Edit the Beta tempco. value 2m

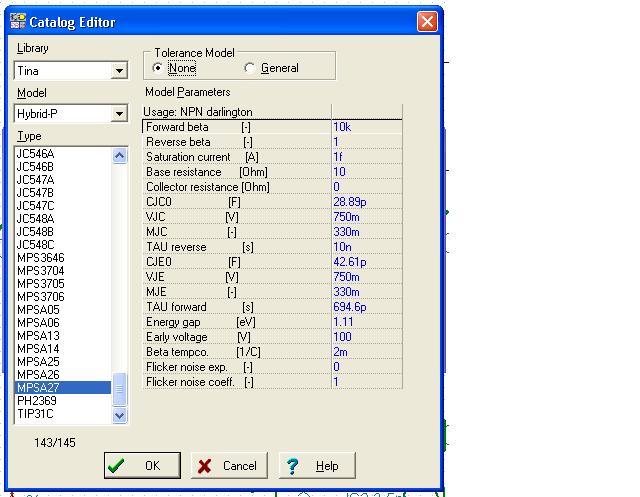[367, 352]
